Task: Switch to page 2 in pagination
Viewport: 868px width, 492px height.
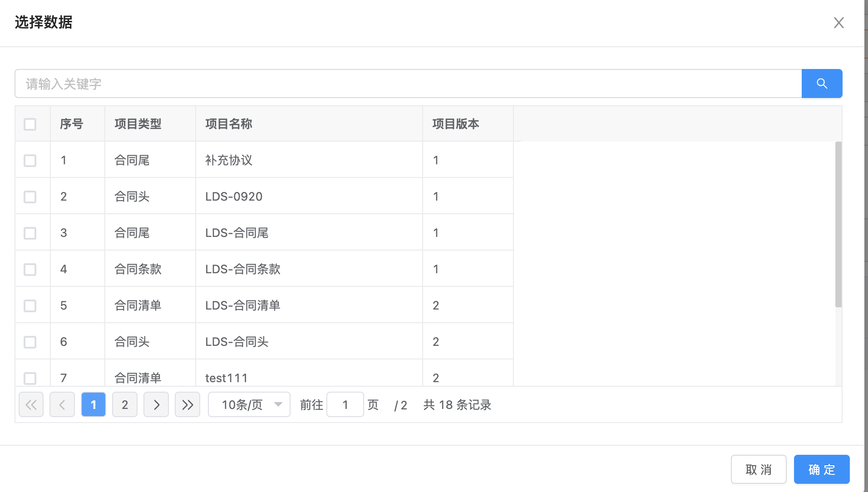Action: 125,404
